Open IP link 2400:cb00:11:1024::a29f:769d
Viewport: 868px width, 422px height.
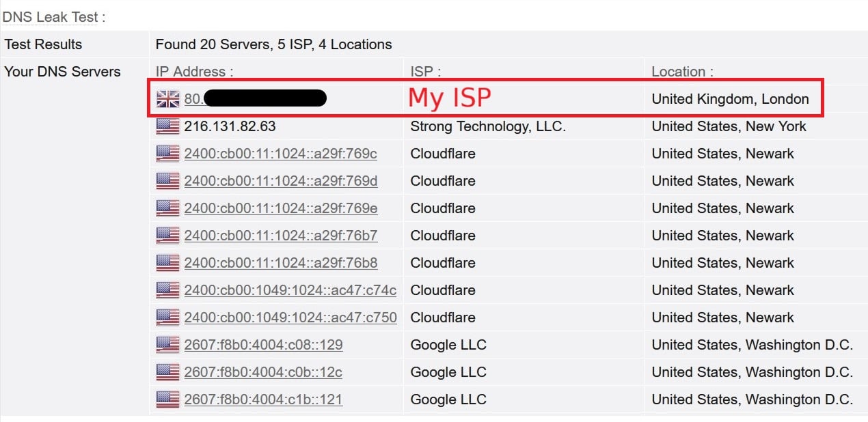(281, 181)
